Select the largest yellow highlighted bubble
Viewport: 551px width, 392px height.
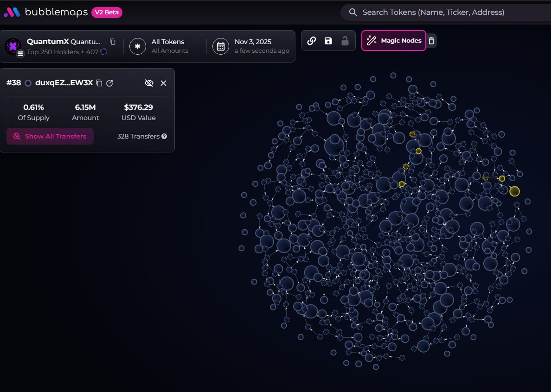click(x=514, y=191)
